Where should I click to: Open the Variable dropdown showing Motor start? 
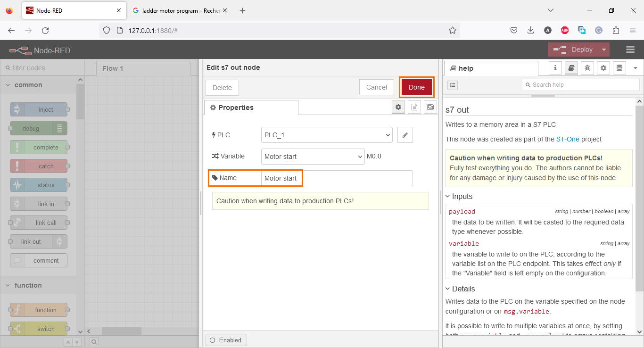(313, 156)
